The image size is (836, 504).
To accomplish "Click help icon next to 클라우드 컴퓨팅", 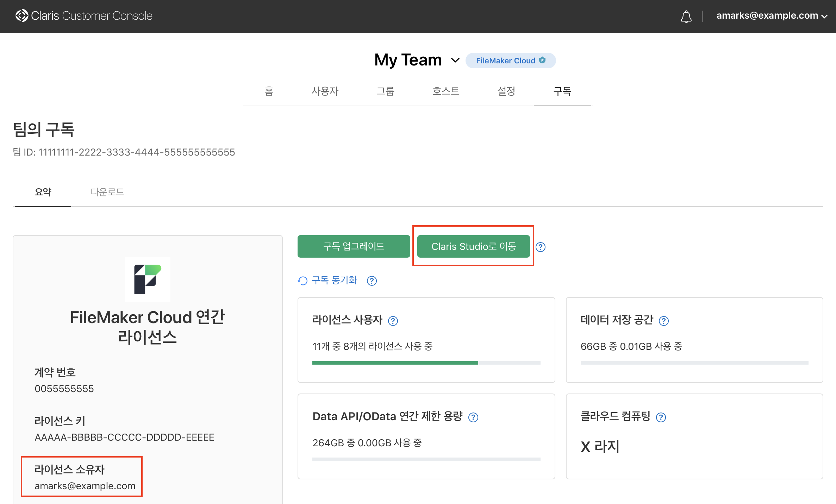I will click(661, 417).
